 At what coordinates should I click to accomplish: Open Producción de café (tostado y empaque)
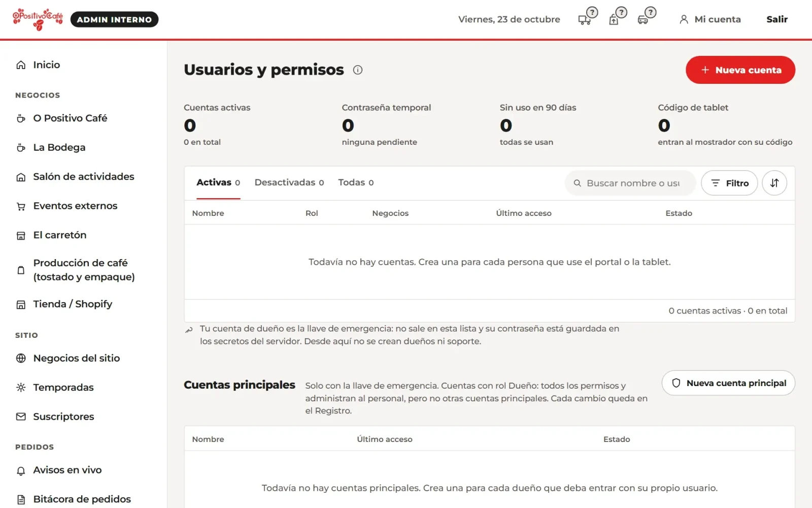[x=83, y=270]
